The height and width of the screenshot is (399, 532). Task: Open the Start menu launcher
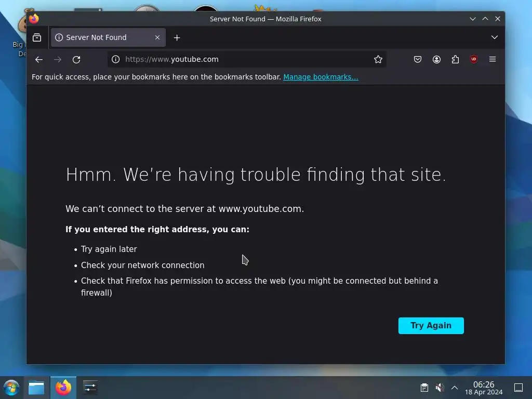(11, 388)
